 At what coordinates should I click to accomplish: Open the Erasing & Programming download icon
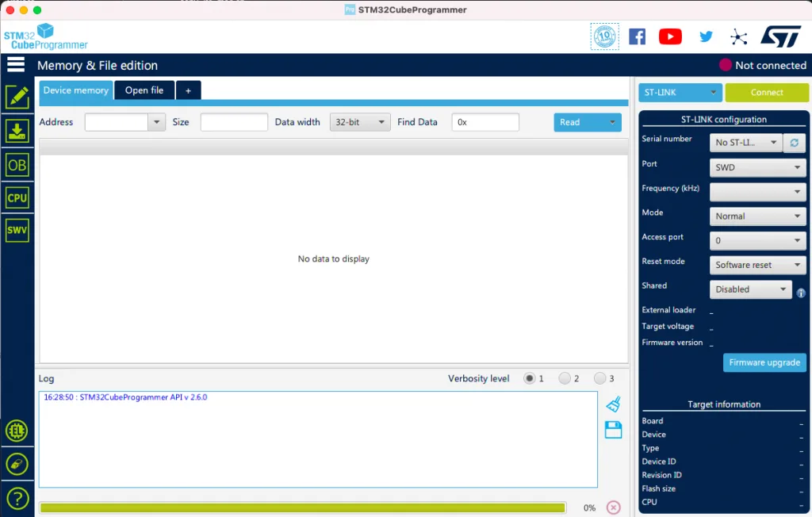(x=17, y=131)
